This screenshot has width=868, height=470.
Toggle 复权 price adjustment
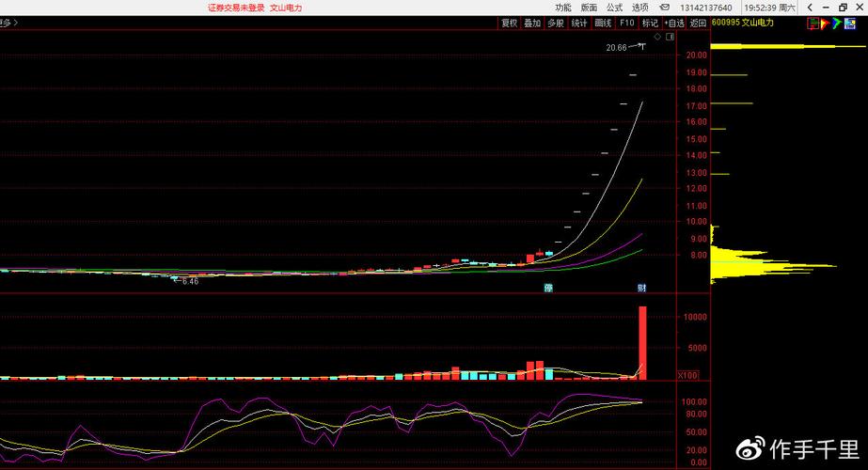tap(509, 23)
